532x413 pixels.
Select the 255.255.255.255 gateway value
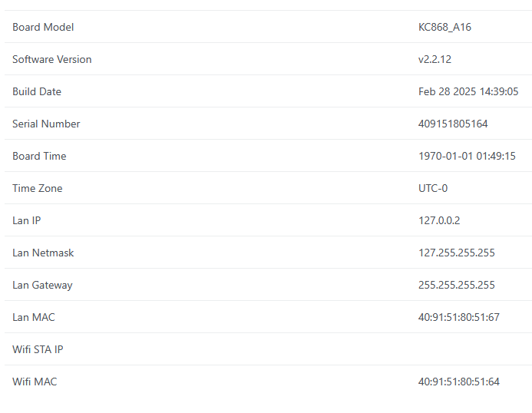(456, 285)
